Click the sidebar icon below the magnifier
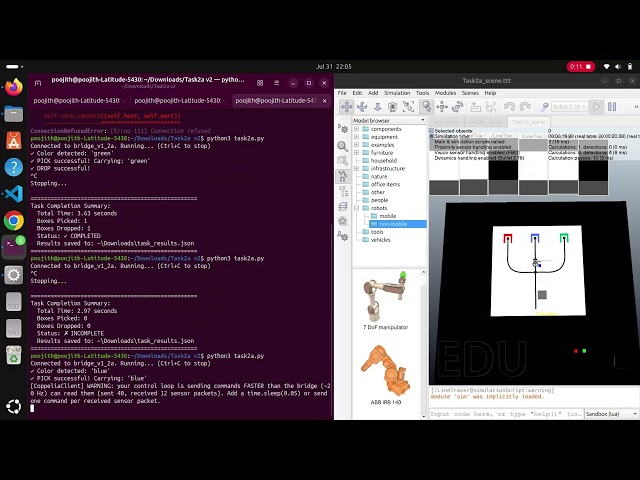The width and height of the screenshot is (640, 480). tap(343, 161)
